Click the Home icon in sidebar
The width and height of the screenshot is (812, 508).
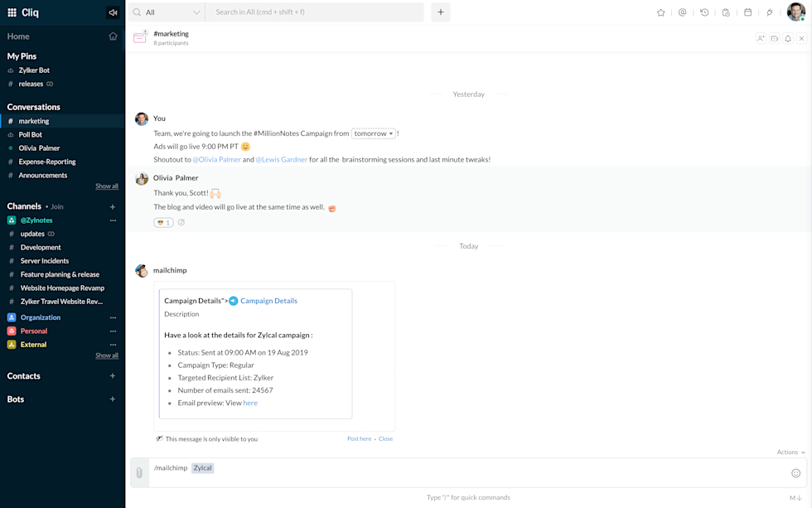point(113,36)
